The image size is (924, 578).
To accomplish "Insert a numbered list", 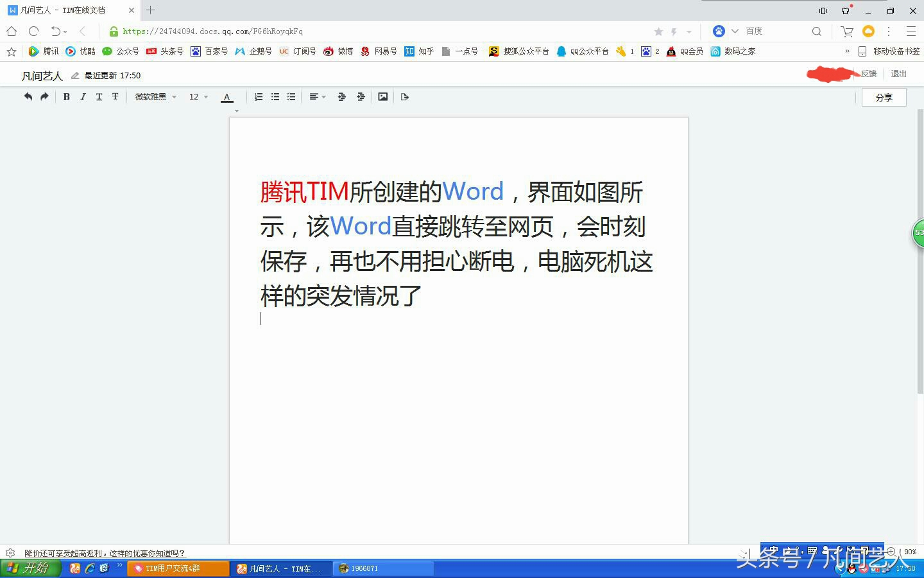I will coord(259,96).
